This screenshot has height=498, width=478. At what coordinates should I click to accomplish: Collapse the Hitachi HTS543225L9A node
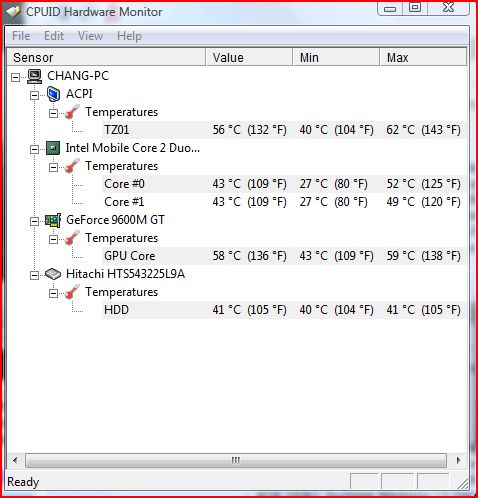pos(34,275)
